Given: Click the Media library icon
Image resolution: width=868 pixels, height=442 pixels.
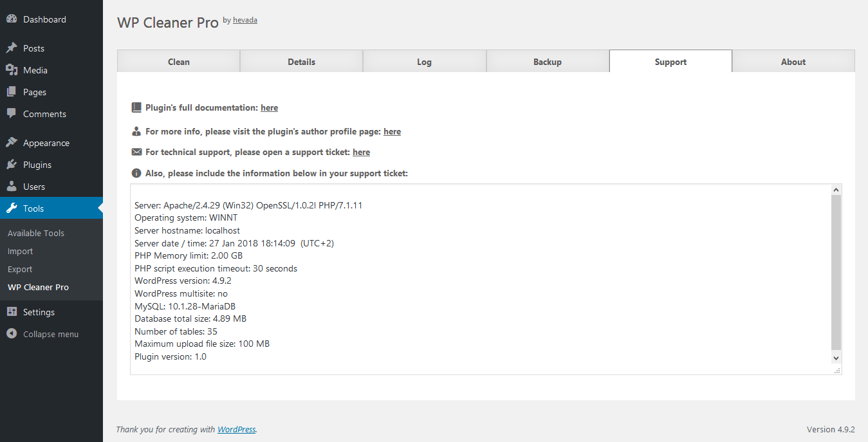Looking at the screenshot, I should tap(12, 69).
